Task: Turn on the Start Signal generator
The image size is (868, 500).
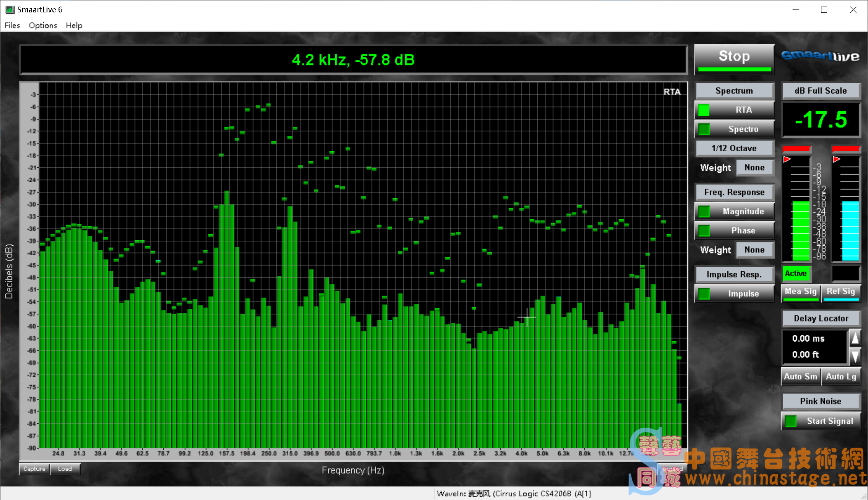Action: pyautogui.click(x=821, y=421)
